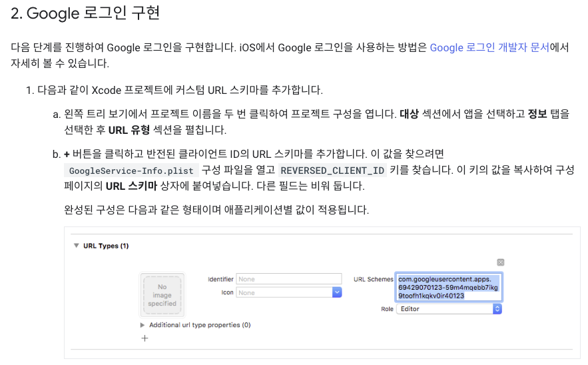
Task: Click the URL Types (1) label
Action: coord(106,246)
